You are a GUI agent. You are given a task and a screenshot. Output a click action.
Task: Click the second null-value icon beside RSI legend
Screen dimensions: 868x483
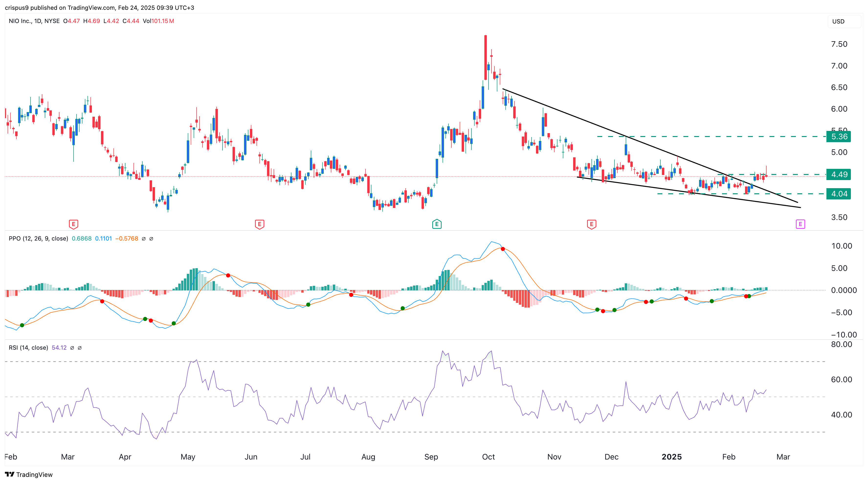[x=80, y=348]
